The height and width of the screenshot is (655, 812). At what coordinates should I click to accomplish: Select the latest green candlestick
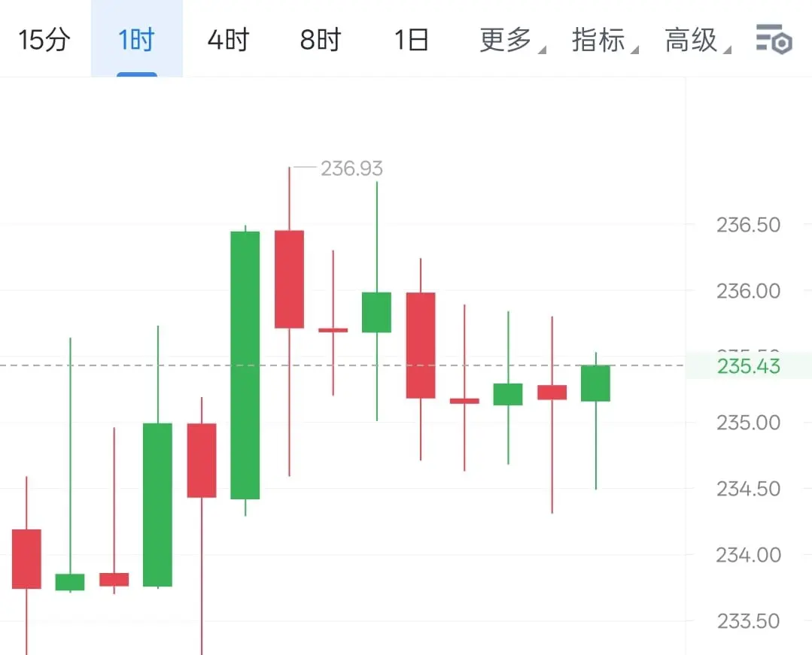click(595, 384)
